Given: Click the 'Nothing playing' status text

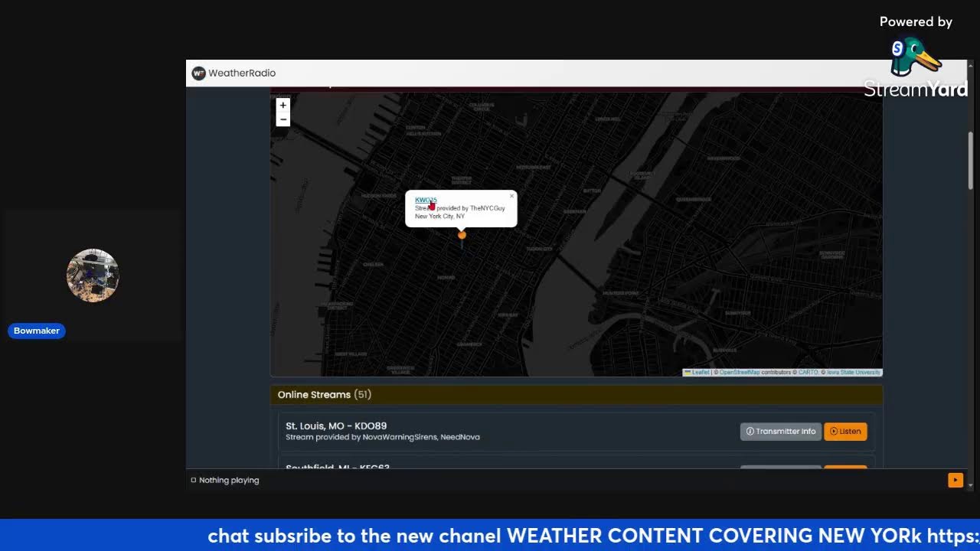Looking at the screenshot, I should point(229,480).
